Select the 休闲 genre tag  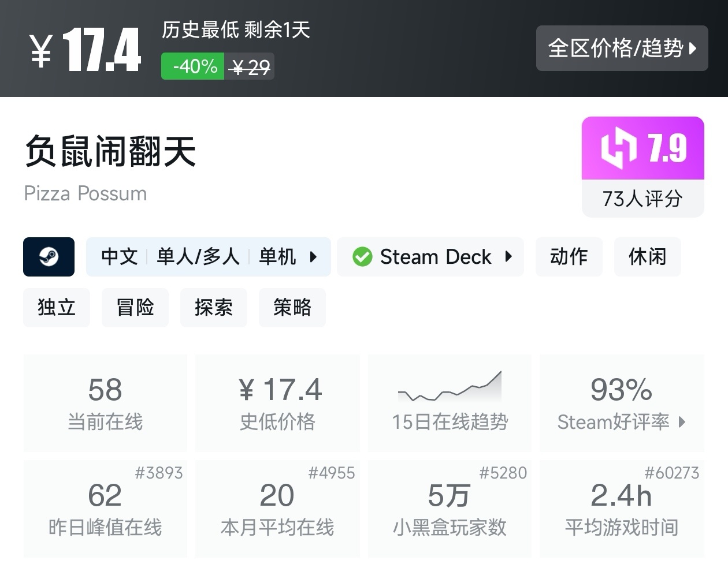tap(647, 257)
